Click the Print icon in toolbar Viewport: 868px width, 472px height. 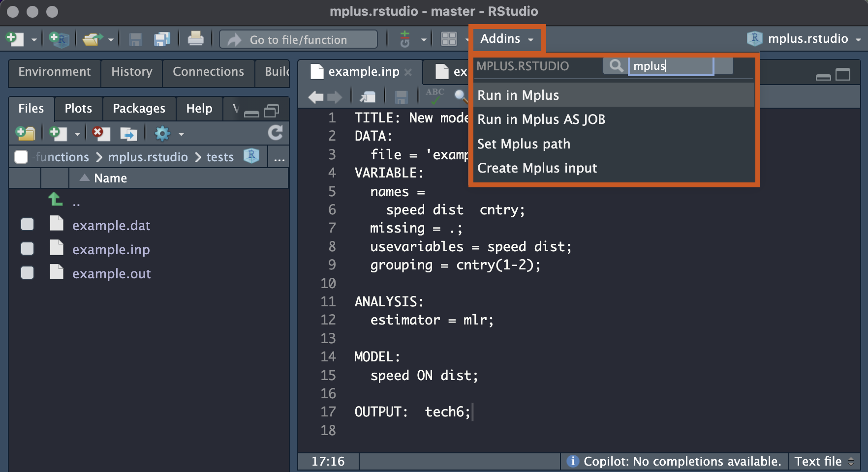pyautogui.click(x=195, y=39)
